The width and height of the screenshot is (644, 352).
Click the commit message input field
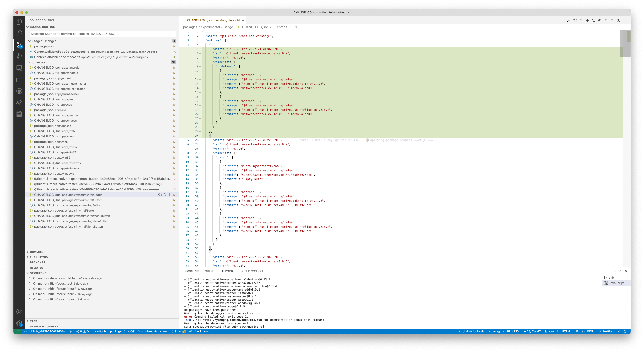click(x=102, y=34)
